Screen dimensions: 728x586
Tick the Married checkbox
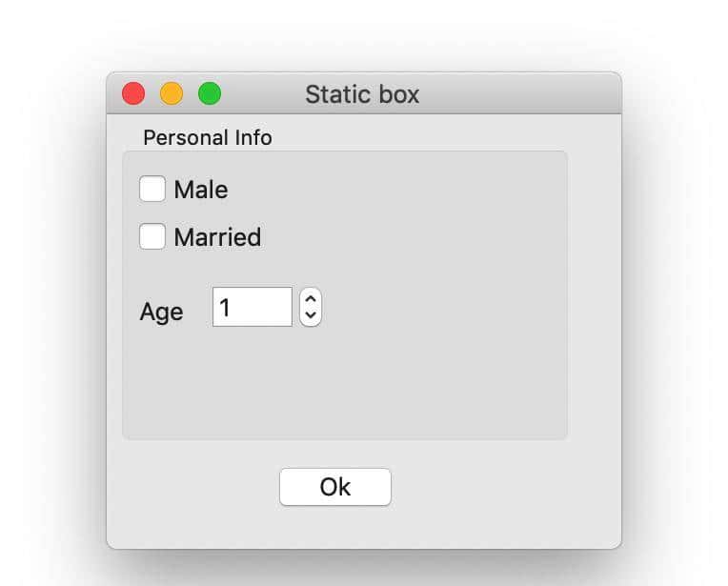(152, 236)
